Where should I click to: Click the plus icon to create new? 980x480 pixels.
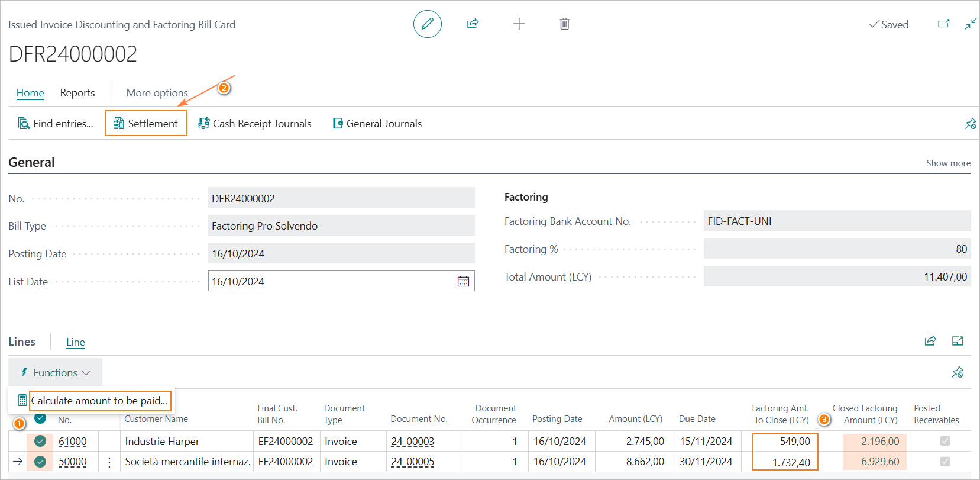click(x=519, y=24)
